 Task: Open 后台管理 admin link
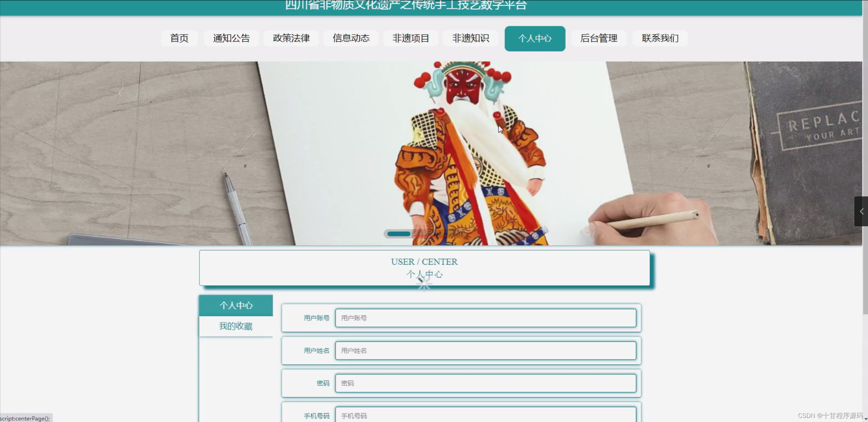(x=599, y=38)
